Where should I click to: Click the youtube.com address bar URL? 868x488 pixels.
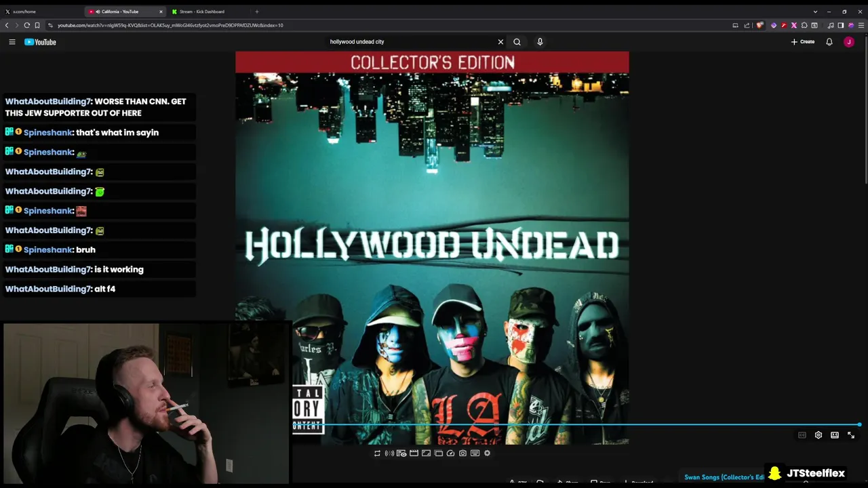click(170, 25)
